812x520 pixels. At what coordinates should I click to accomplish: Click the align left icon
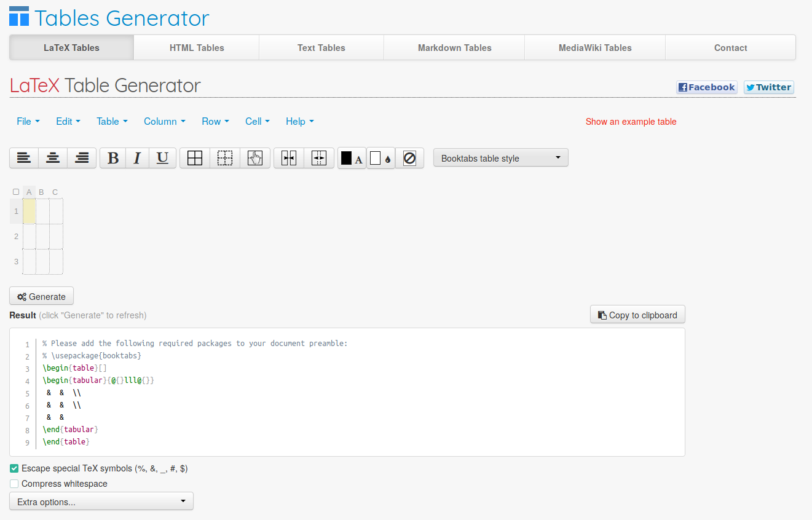pos(24,158)
